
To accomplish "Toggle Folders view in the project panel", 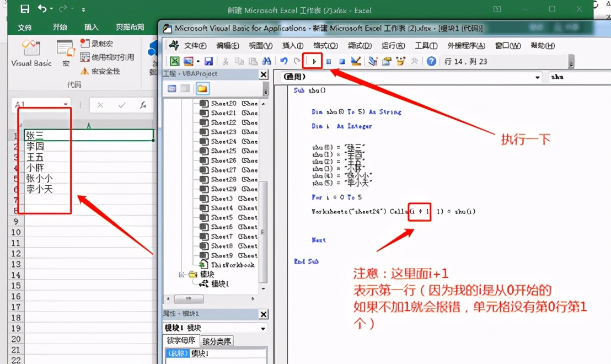I will (202, 88).
